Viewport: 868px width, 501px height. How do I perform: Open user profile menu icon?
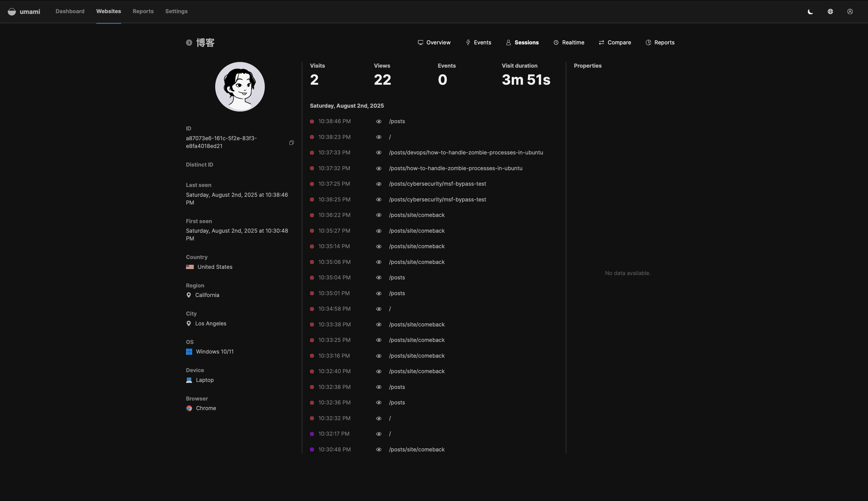coord(850,12)
